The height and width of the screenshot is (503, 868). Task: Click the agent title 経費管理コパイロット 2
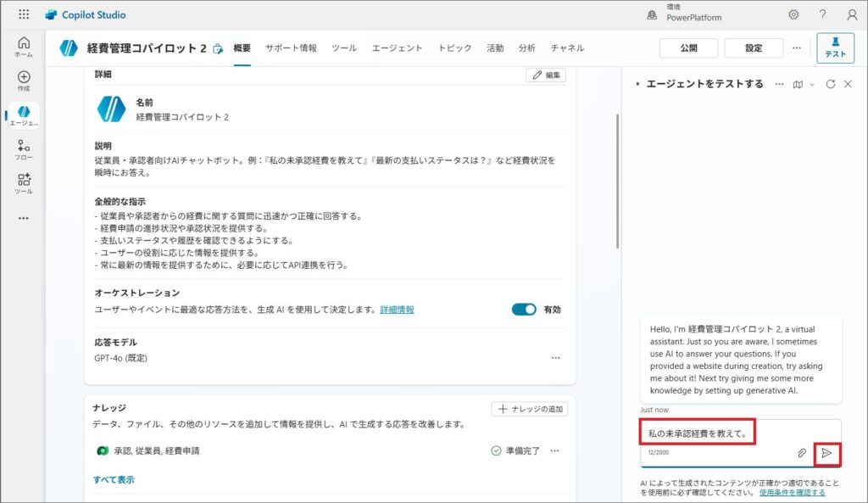[146, 48]
